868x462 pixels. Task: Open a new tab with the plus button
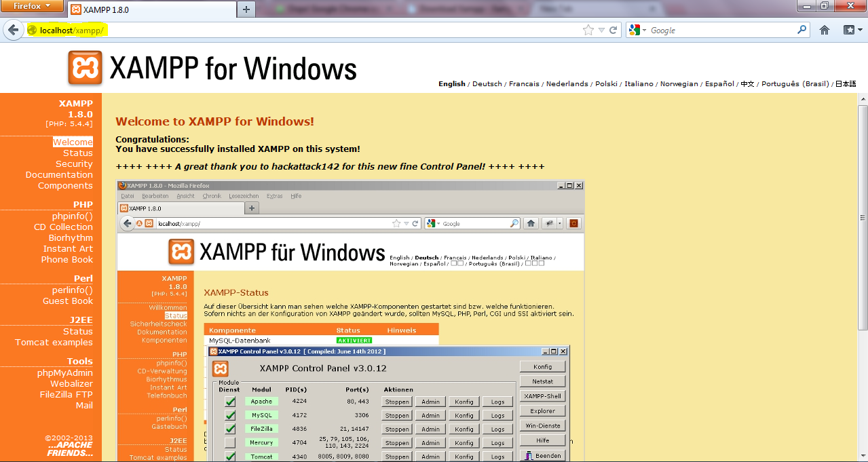(x=246, y=9)
